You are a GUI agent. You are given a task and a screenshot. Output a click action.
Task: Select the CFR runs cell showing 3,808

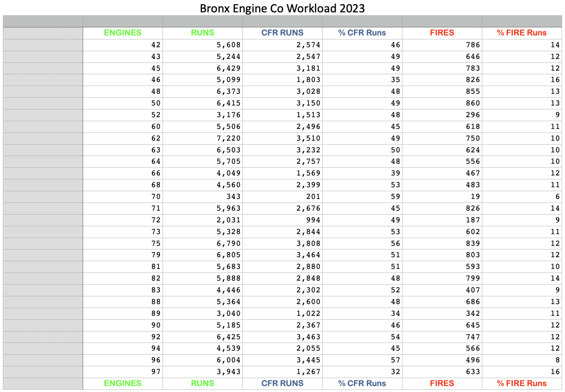click(x=308, y=243)
